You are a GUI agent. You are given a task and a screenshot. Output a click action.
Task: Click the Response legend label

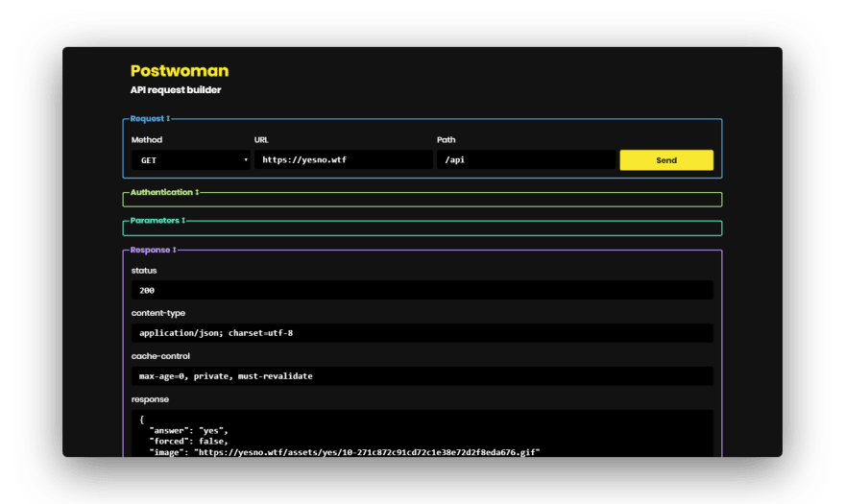[150, 251]
